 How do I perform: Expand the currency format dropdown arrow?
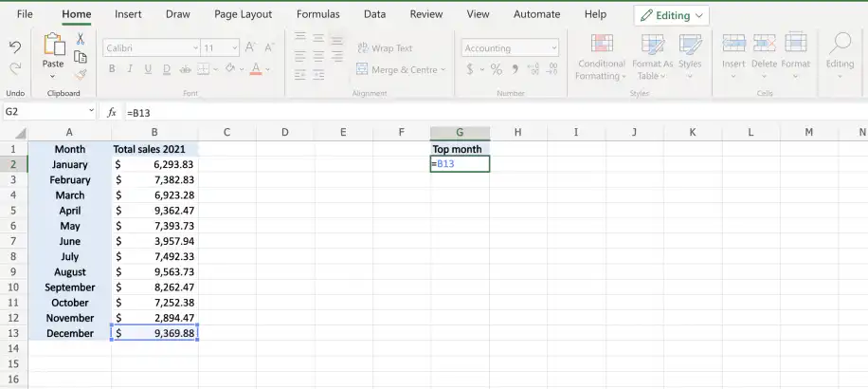481,70
